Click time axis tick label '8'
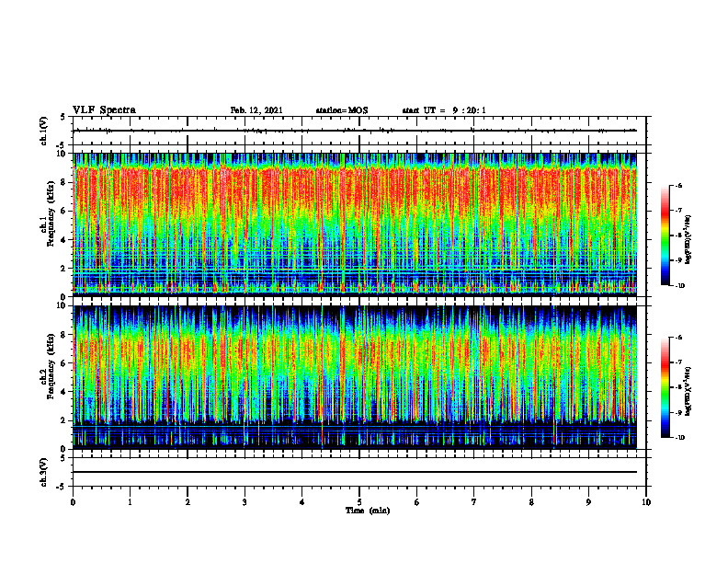The height and width of the screenshot is (563, 728). coord(531,502)
